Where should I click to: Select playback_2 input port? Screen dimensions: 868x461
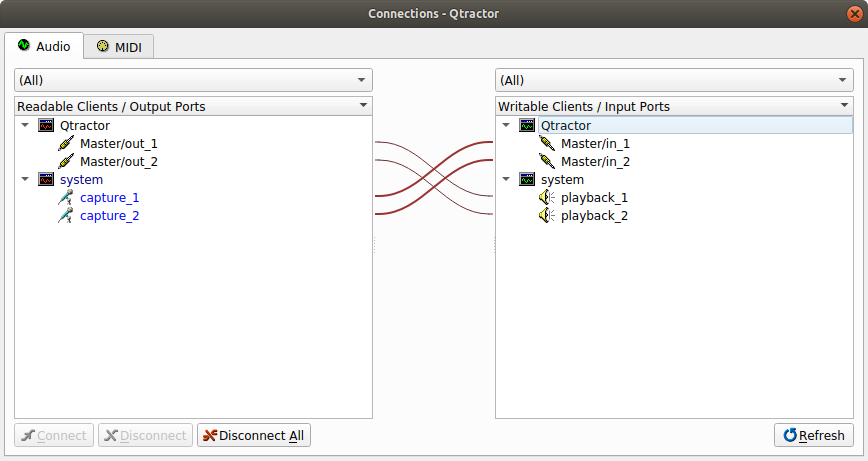(x=594, y=216)
